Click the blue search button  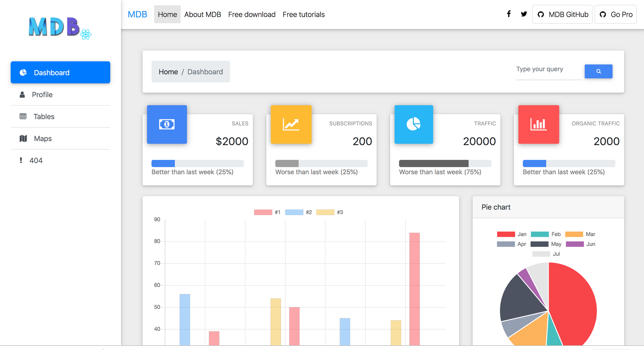click(x=598, y=71)
